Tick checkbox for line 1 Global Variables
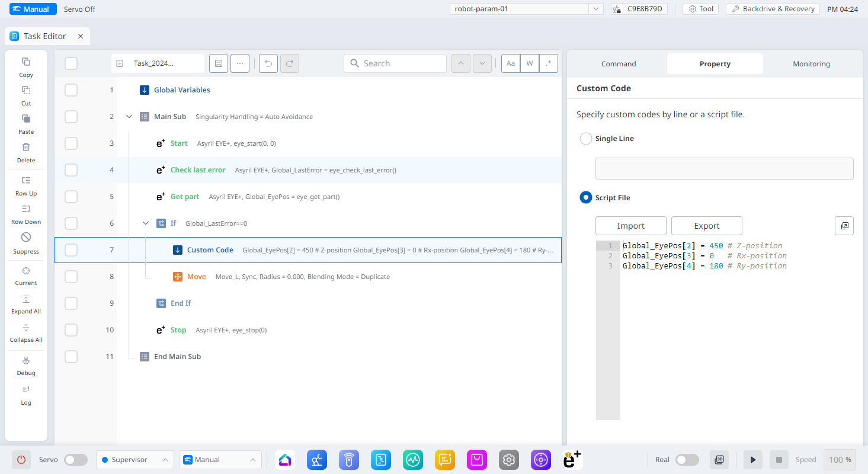This screenshot has height=474, width=868. [71, 90]
